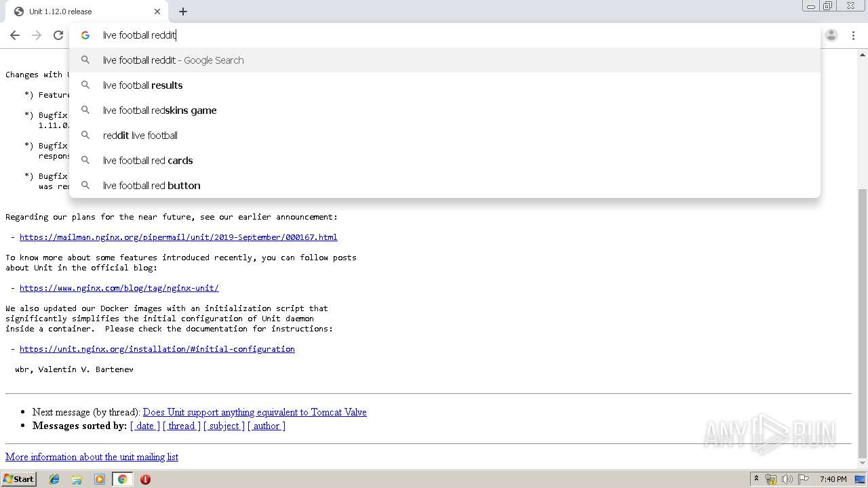Click the scrollbar up arrow
The width and height of the screenshot is (868, 488).
(863, 54)
